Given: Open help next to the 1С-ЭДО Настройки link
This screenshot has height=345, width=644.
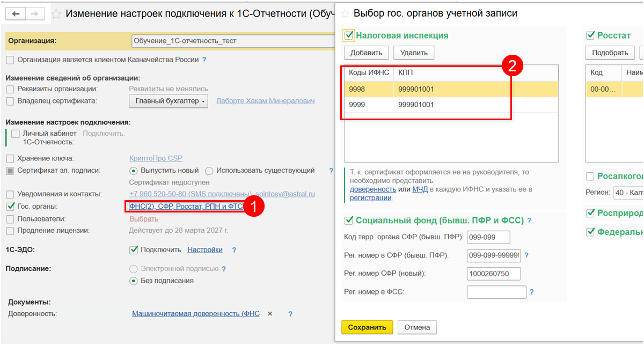Looking at the screenshot, I should tap(234, 250).
